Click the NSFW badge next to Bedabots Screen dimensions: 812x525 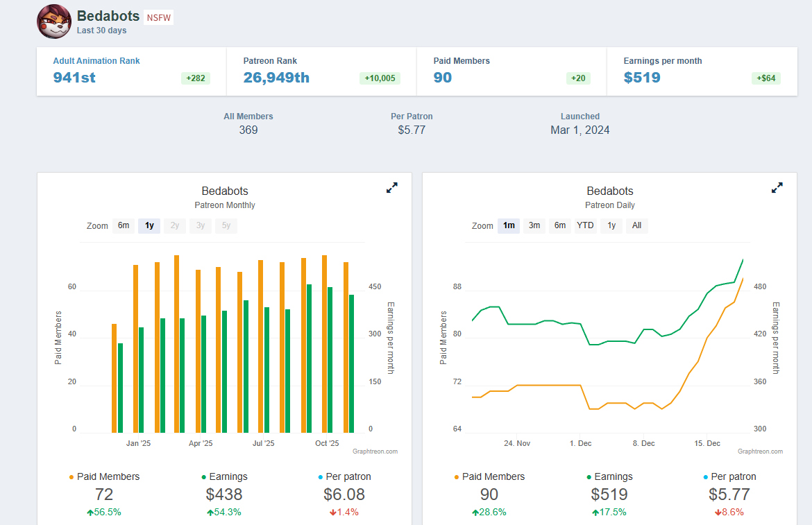[158, 17]
